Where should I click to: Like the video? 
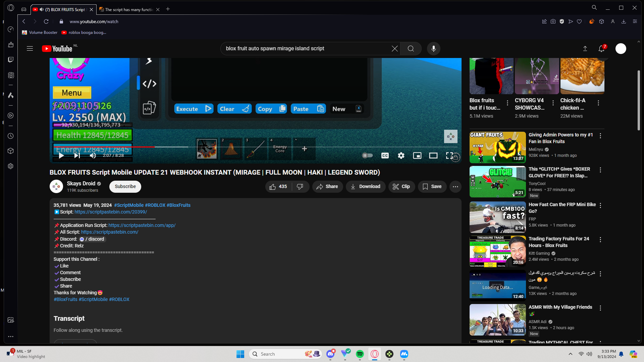click(278, 187)
